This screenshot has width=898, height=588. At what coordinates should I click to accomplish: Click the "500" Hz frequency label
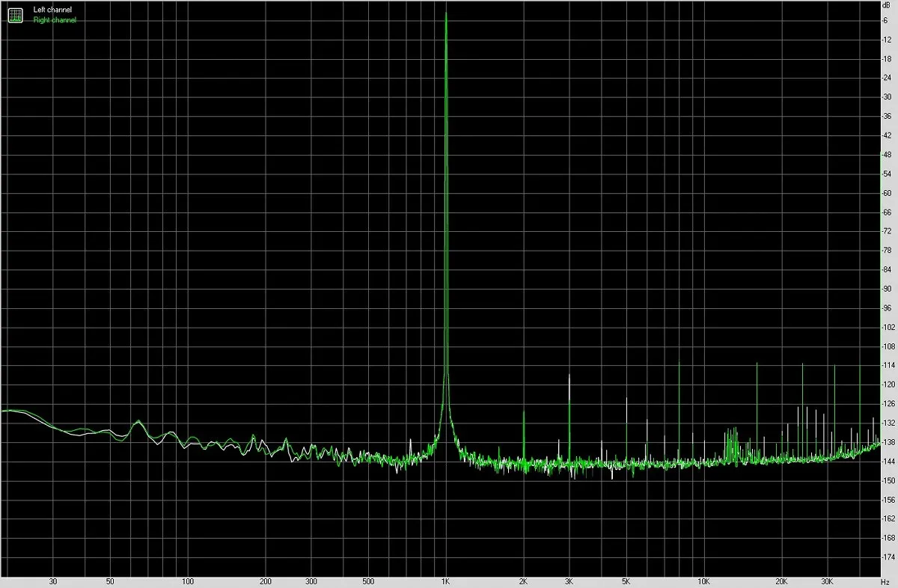[x=367, y=581]
